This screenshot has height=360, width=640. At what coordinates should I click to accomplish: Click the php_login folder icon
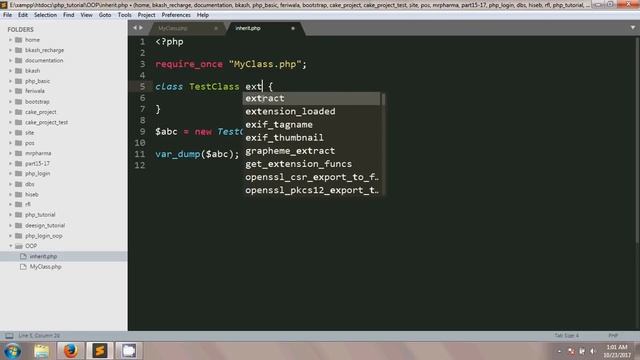(18, 174)
